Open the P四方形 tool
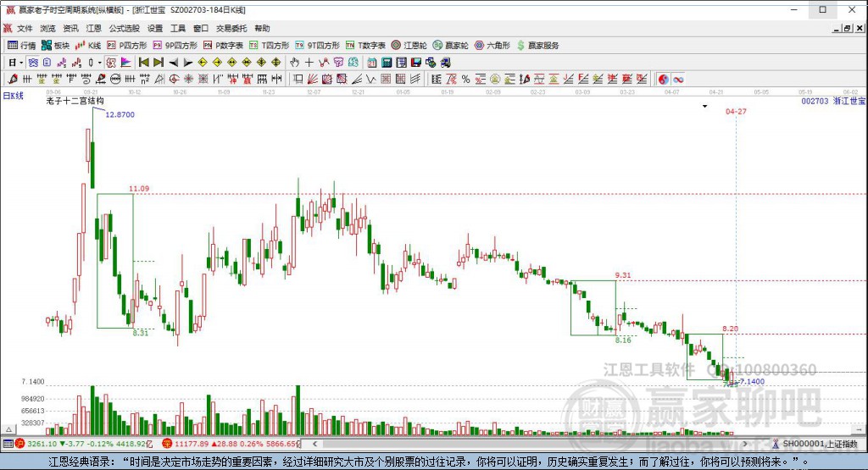The image size is (868, 470). (127, 46)
